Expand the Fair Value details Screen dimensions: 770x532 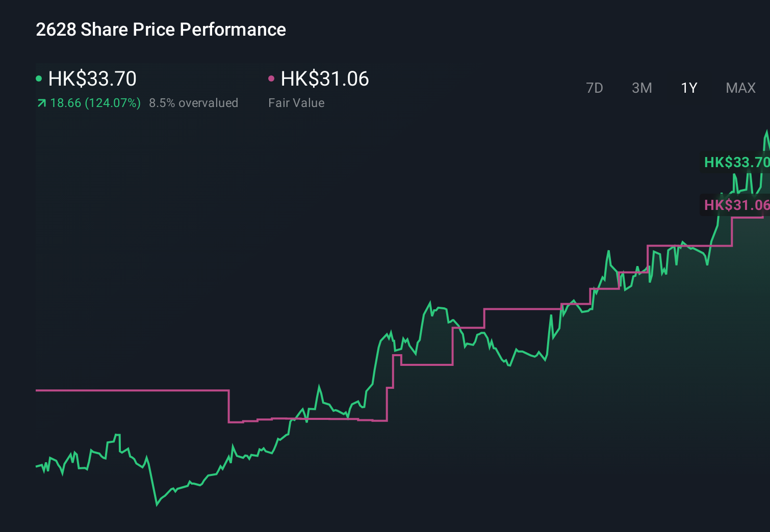(296, 102)
